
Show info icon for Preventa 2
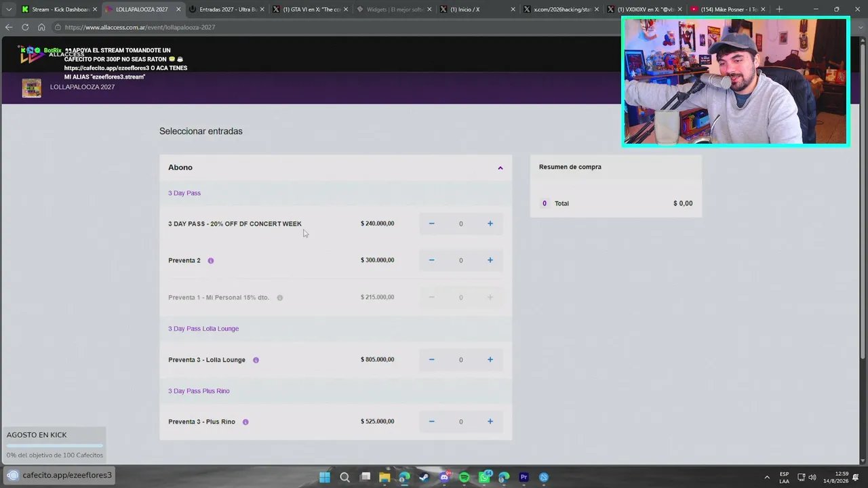[x=211, y=261]
